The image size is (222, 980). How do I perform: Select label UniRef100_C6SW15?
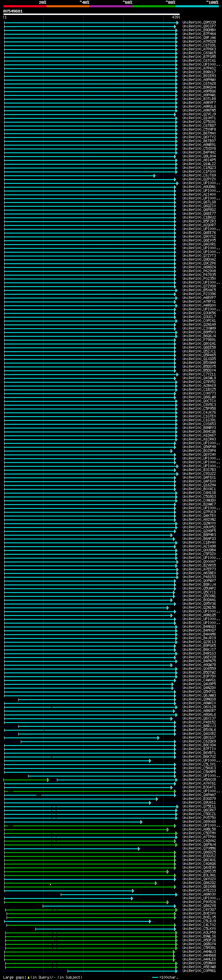199,53
